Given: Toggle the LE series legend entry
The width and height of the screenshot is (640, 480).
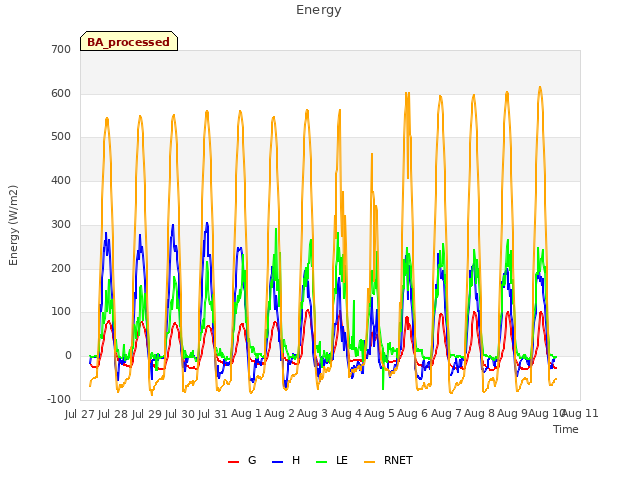Looking at the screenshot, I should [332, 460].
